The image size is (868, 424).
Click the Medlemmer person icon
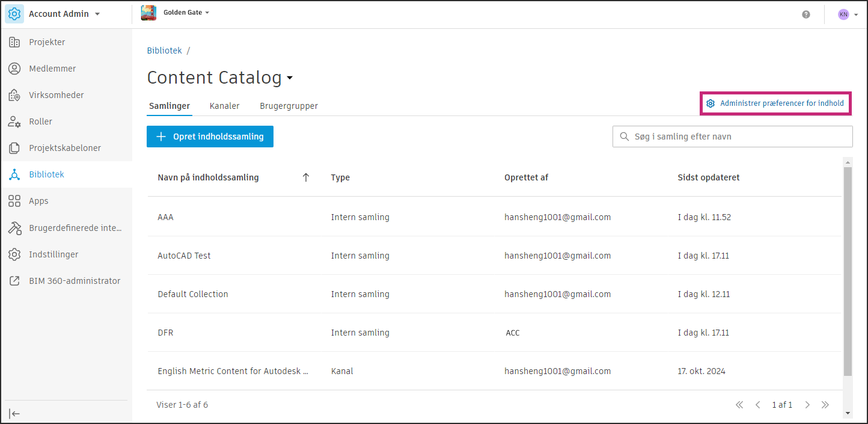pos(14,69)
